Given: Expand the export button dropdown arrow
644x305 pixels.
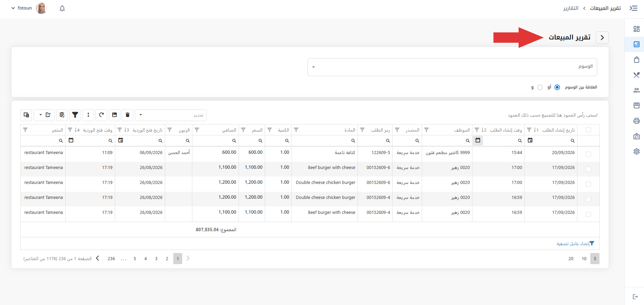Looking at the screenshot, I should coord(40,115).
